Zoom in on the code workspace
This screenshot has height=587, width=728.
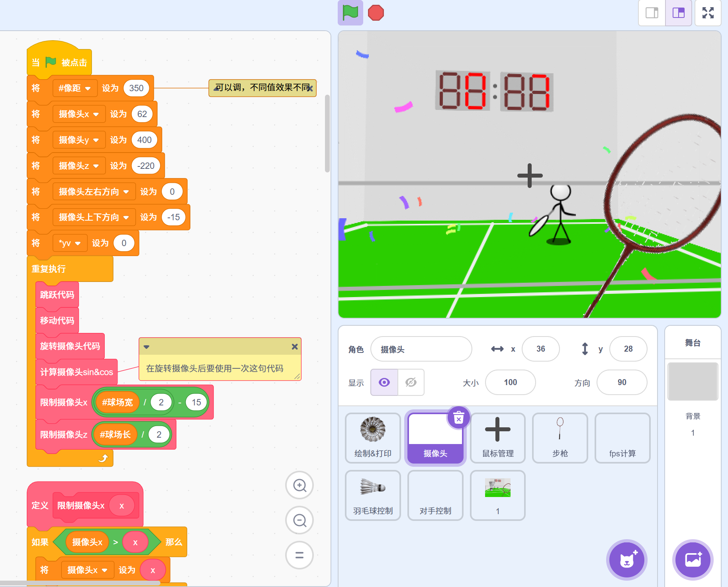click(x=299, y=485)
